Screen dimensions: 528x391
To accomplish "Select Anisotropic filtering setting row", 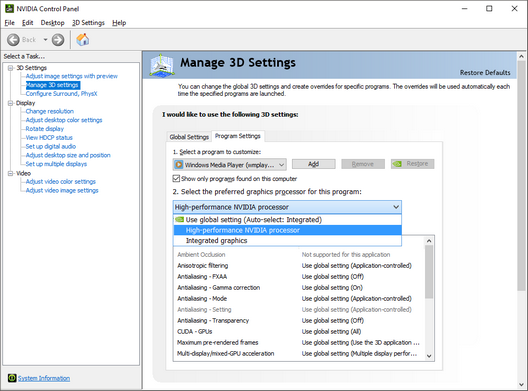I will pos(298,265).
